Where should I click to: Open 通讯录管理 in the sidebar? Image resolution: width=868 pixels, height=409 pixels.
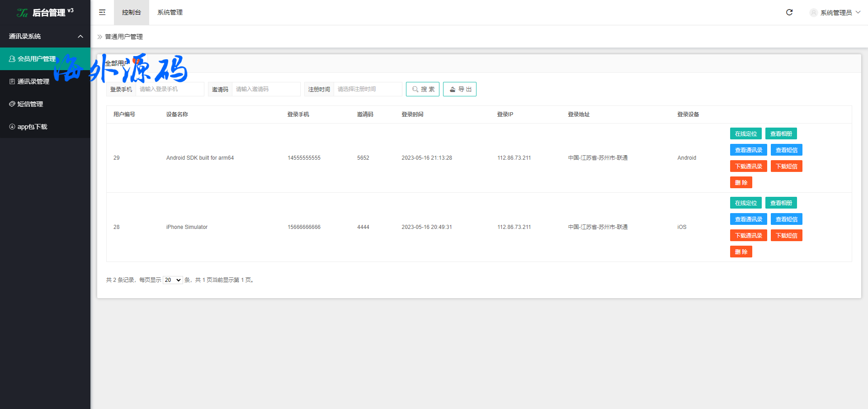(x=33, y=81)
